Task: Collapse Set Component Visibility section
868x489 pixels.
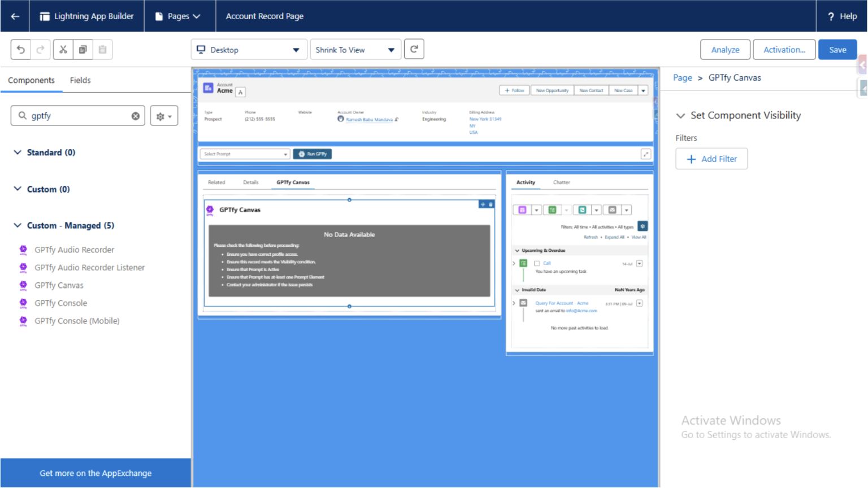Action: click(x=681, y=116)
